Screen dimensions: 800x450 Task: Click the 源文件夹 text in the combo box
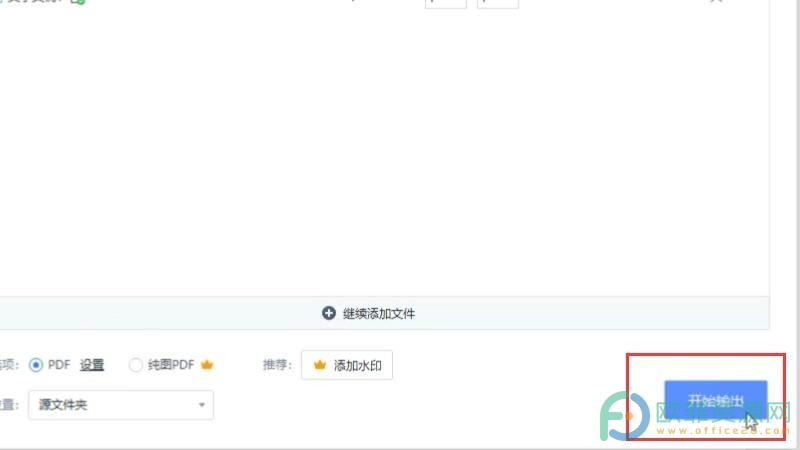63,405
